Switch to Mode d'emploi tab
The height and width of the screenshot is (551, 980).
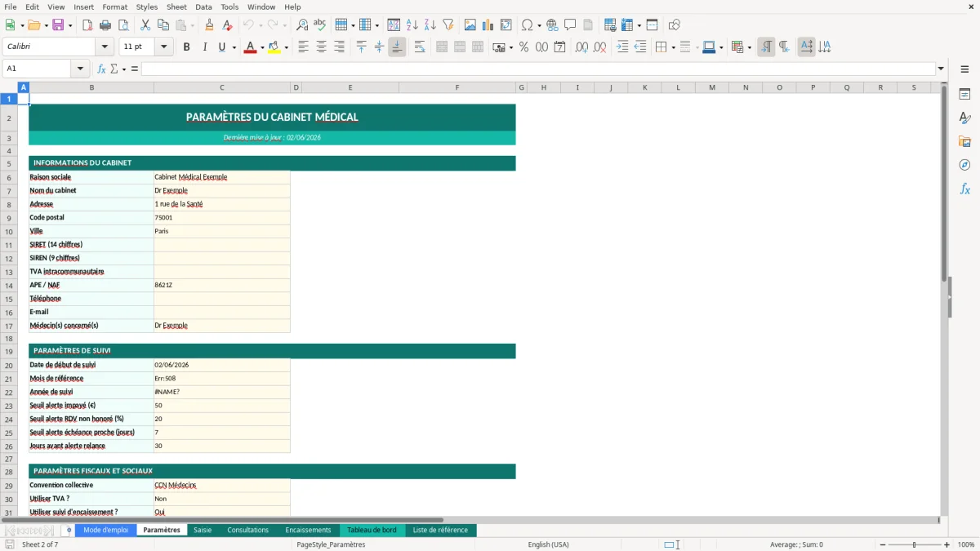tap(105, 530)
